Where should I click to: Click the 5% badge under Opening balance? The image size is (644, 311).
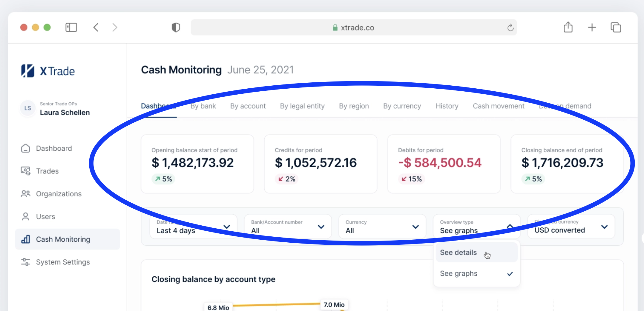click(x=163, y=179)
